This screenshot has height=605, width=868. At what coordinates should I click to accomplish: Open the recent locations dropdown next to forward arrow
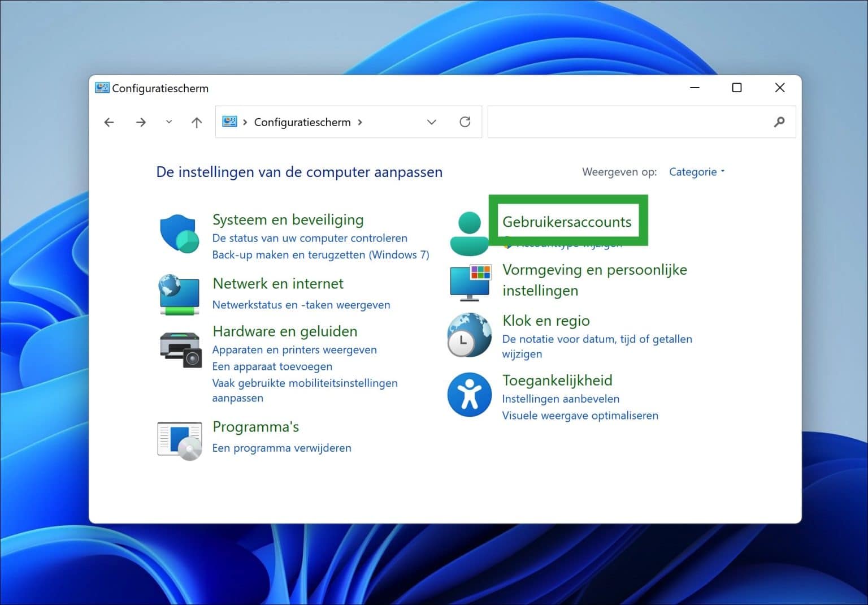click(x=168, y=122)
